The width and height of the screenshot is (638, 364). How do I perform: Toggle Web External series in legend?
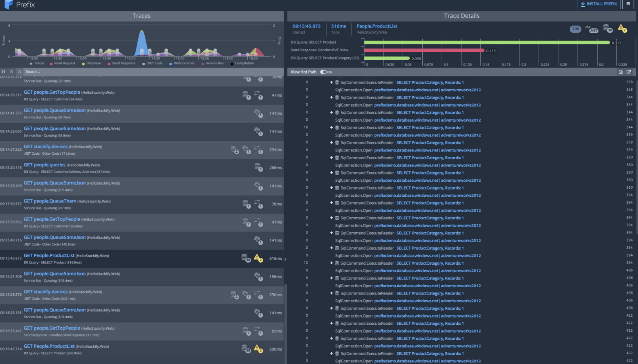click(x=182, y=63)
